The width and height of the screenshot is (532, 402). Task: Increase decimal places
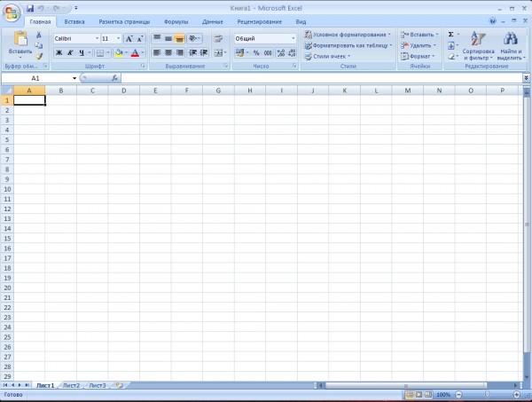281,52
